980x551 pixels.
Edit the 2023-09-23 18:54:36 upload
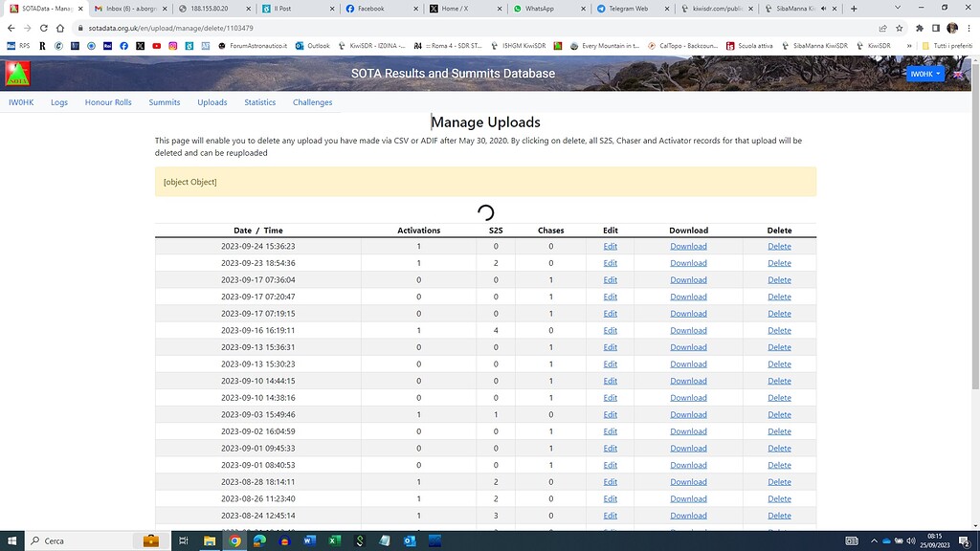(610, 263)
